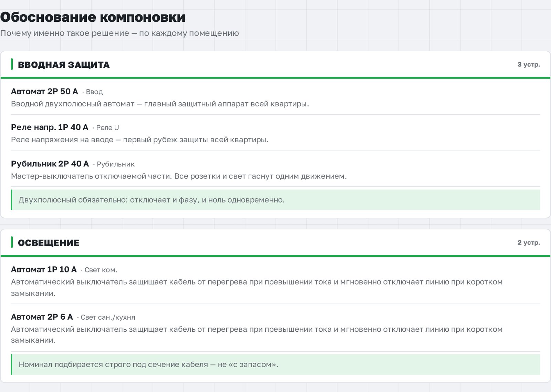Click description under 'Автомат 2P 6 A'
This screenshot has width=551, height=392.
[257, 335]
